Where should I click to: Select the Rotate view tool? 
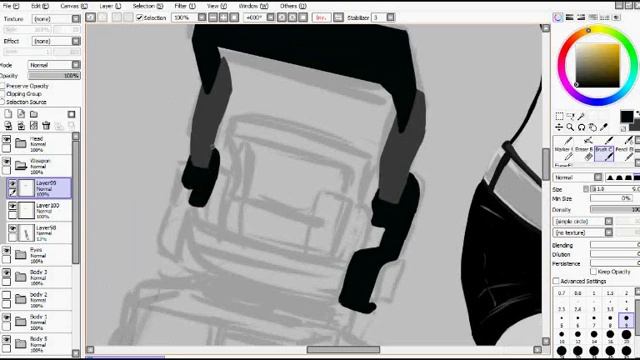pos(581,127)
